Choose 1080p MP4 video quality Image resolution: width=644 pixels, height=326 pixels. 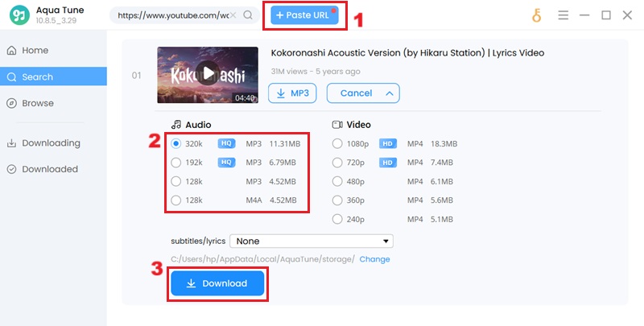(338, 144)
